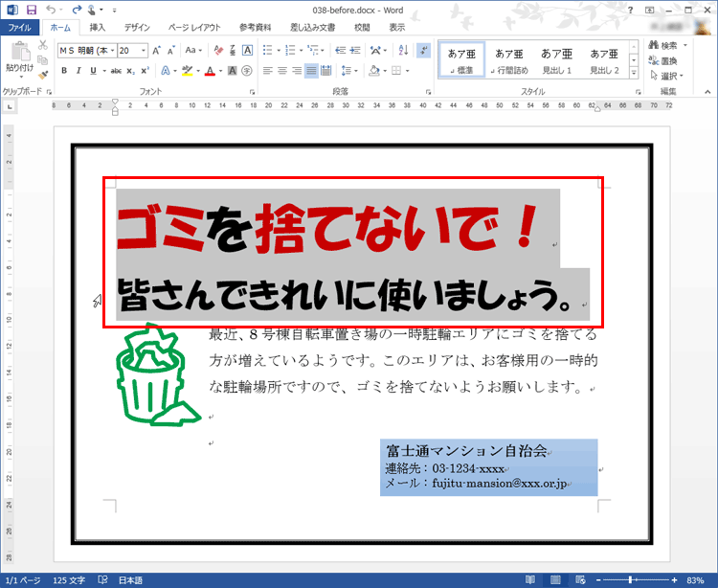Toggle Strikethrough (abc) formatting
This screenshot has height=588, width=718.
pos(116,71)
